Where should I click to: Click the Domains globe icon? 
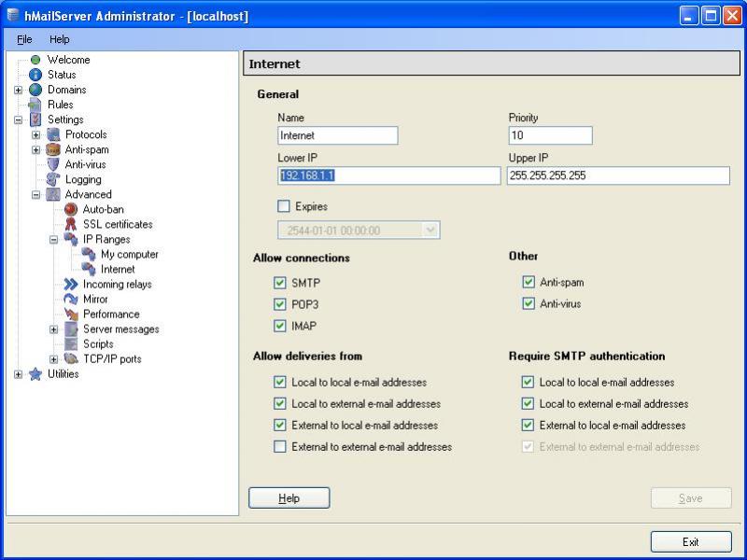point(35,90)
